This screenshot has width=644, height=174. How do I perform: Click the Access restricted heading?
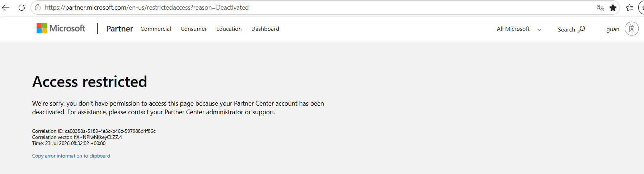[90, 82]
